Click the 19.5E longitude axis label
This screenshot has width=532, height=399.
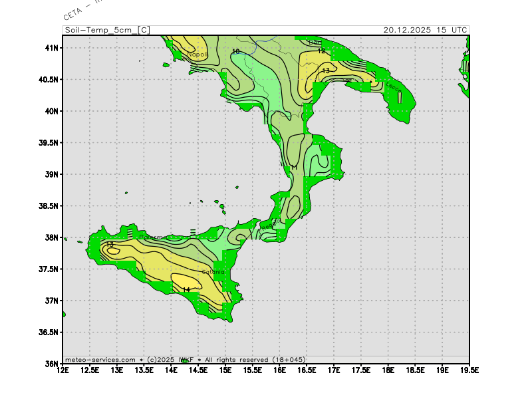[469, 370]
